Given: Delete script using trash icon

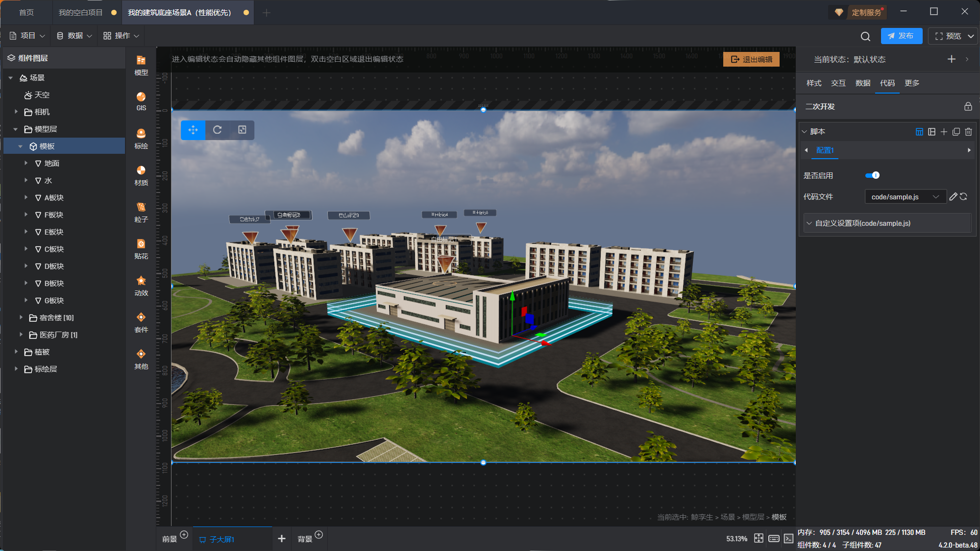Looking at the screenshot, I should point(968,132).
